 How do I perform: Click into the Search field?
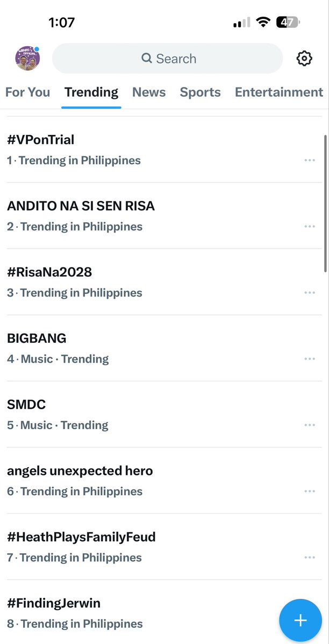tap(167, 59)
